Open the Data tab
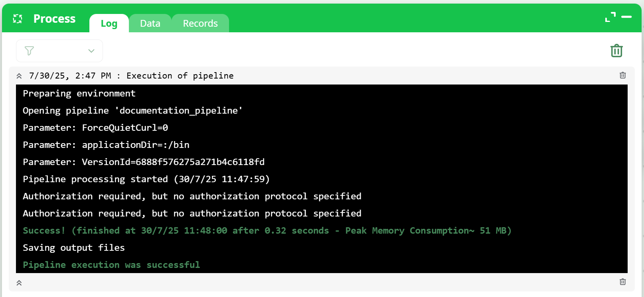 150,24
